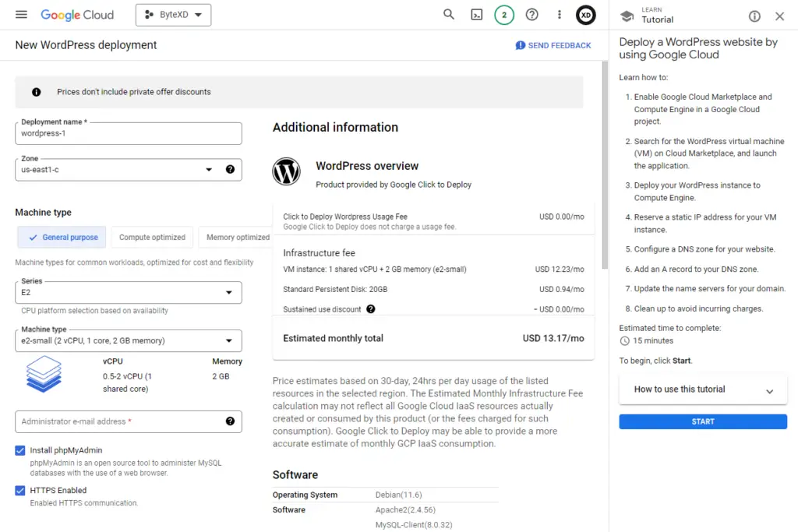Click the MySQL-Client(8.0.32) software value
Screen dimensions: 798x532
[414, 525]
